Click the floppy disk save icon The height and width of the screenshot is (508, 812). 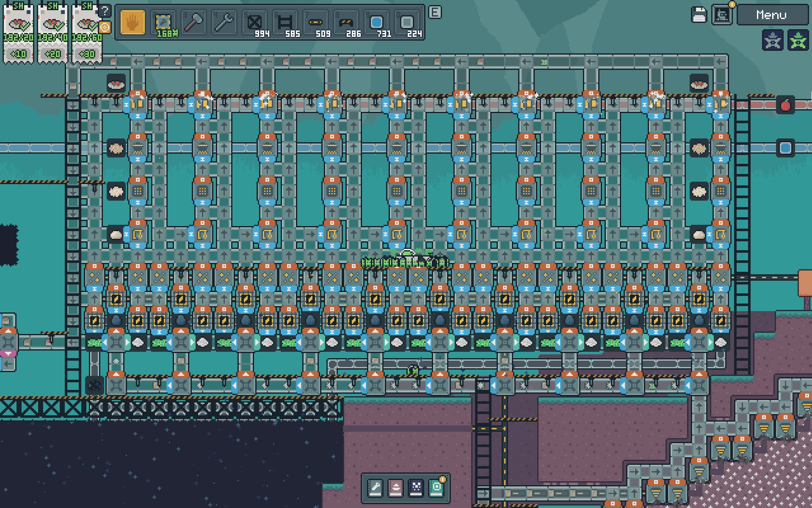click(699, 15)
